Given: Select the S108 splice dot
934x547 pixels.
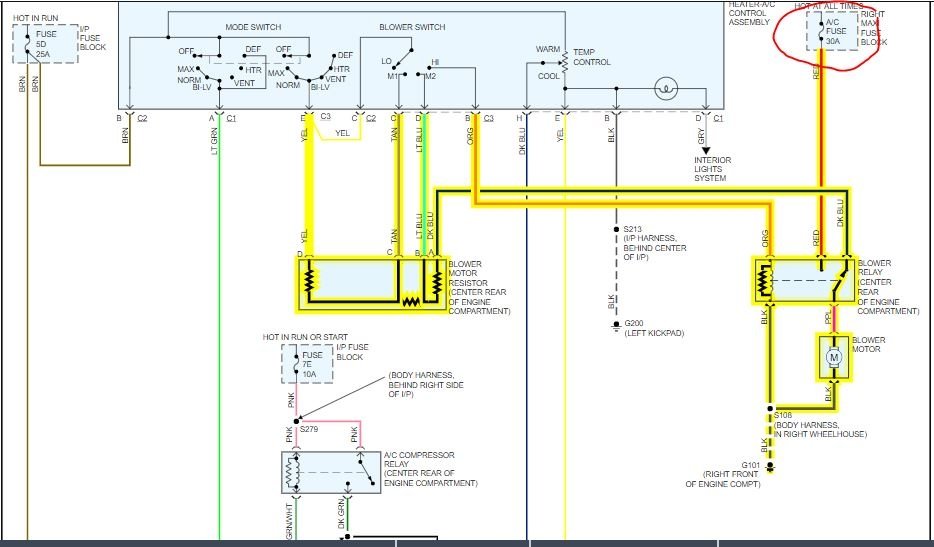Looking at the screenshot, I should [770, 409].
